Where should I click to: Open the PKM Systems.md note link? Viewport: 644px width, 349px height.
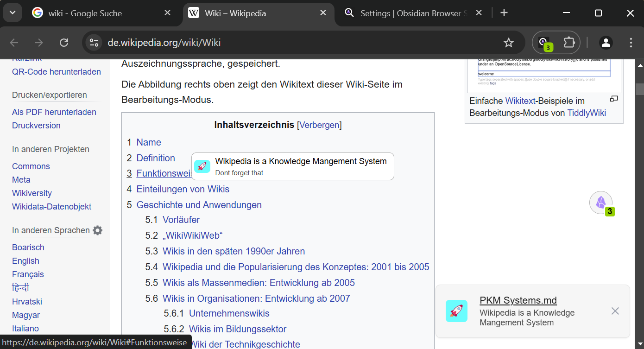518,300
